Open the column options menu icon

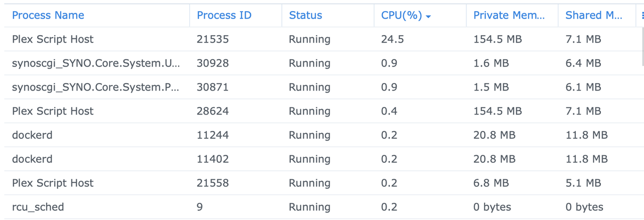[642, 15]
